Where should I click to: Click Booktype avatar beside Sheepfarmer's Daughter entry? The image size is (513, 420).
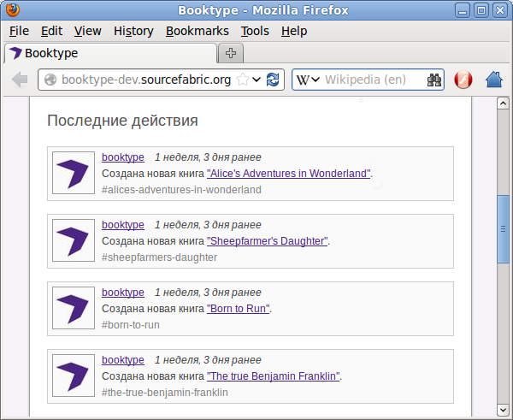click(x=74, y=240)
